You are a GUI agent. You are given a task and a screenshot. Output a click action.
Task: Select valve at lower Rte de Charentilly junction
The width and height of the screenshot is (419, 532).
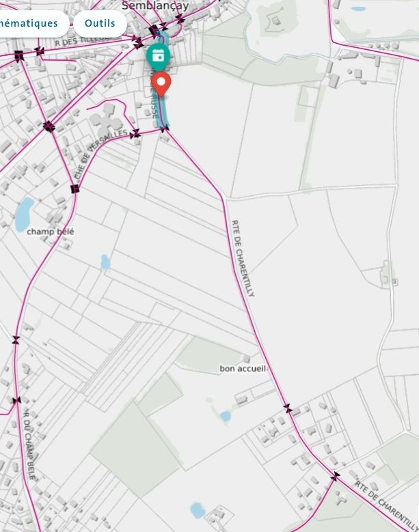335,477
